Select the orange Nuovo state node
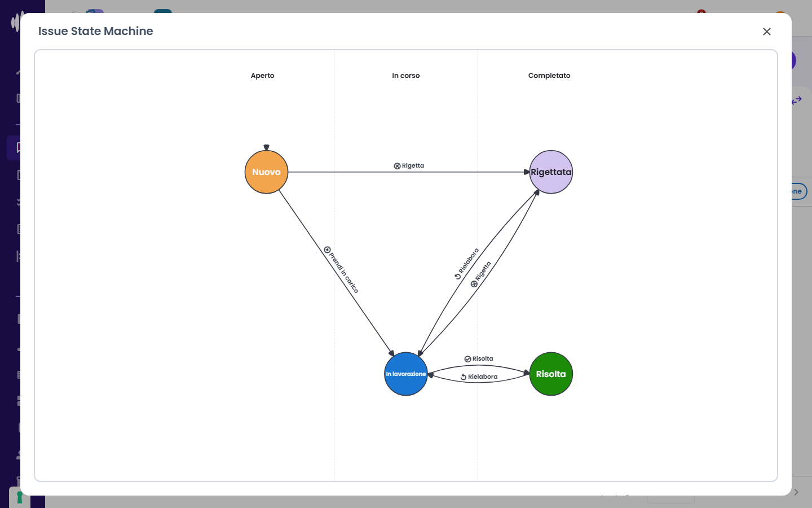This screenshot has height=508, width=812. 266,172
